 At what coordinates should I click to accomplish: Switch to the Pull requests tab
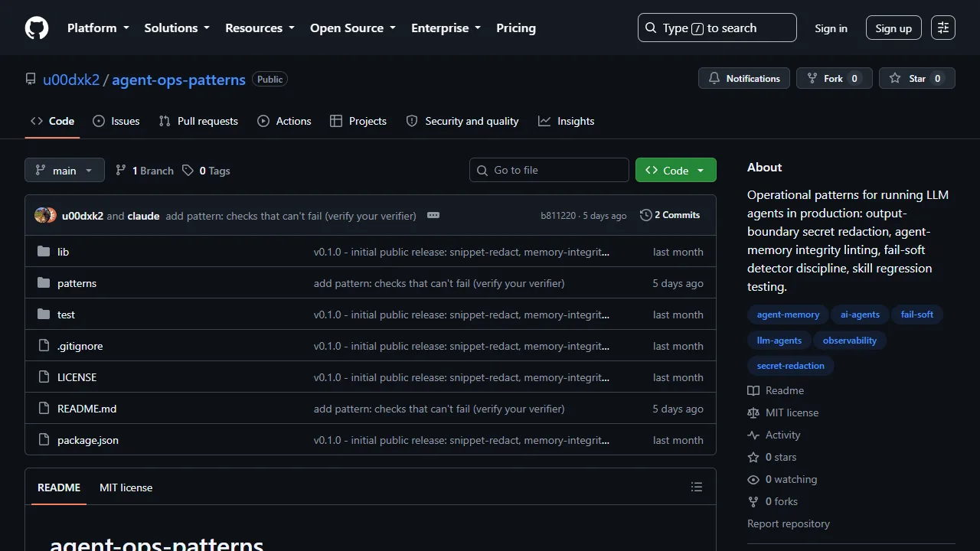click(198, 122)
